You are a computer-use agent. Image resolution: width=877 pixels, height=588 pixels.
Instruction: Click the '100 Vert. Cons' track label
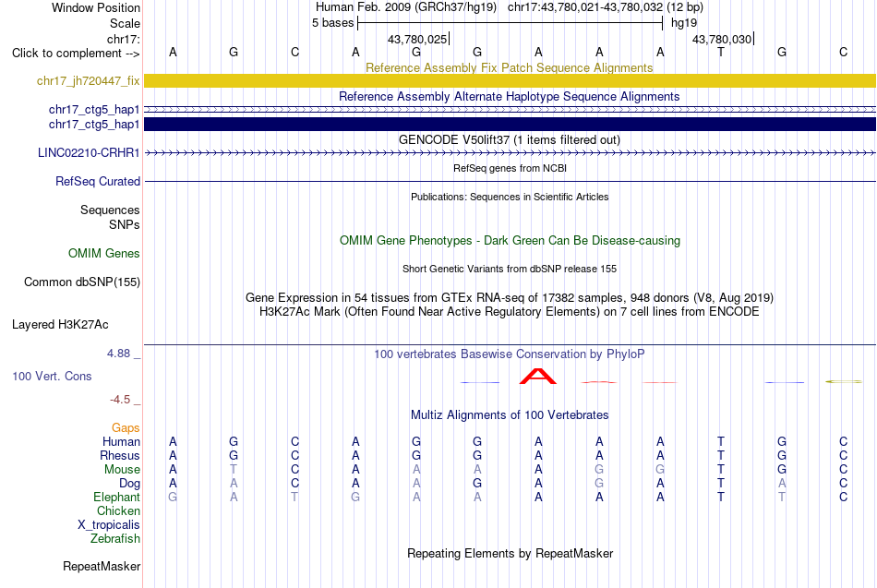coord(52,376)
